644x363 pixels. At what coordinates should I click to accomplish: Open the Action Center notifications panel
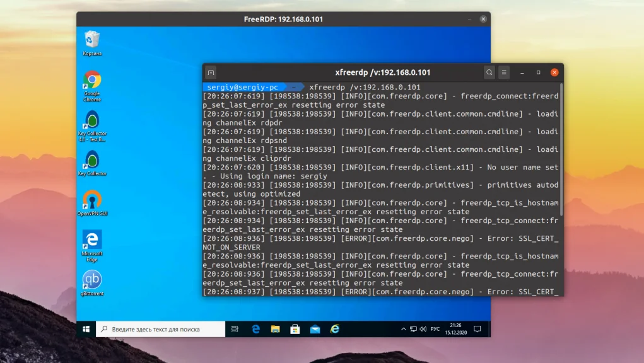[x=477, y=328]
